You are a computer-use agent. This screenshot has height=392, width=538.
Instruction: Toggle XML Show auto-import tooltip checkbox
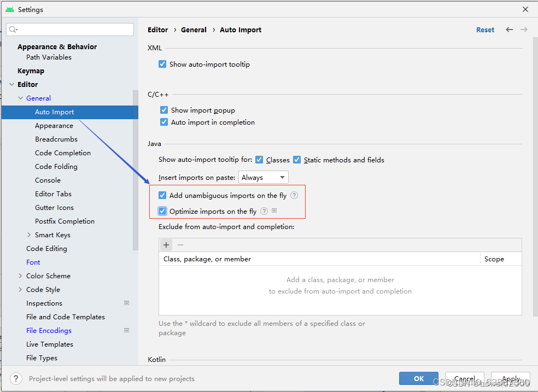tap(162, 64)
